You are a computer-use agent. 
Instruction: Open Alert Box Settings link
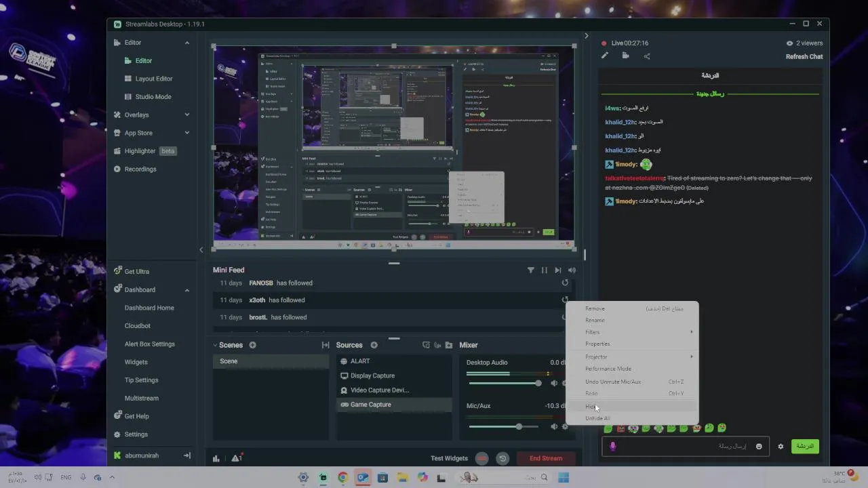[x=150, y=344]
